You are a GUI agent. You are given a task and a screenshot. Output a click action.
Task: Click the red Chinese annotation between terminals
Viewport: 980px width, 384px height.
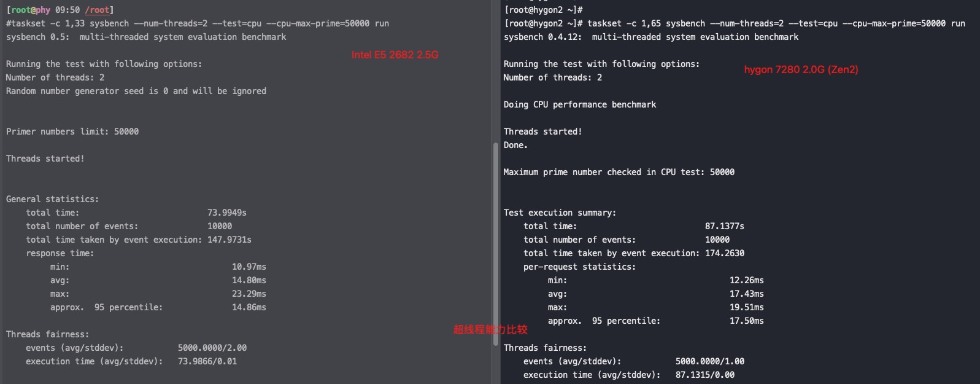click(x=490, y=329)
